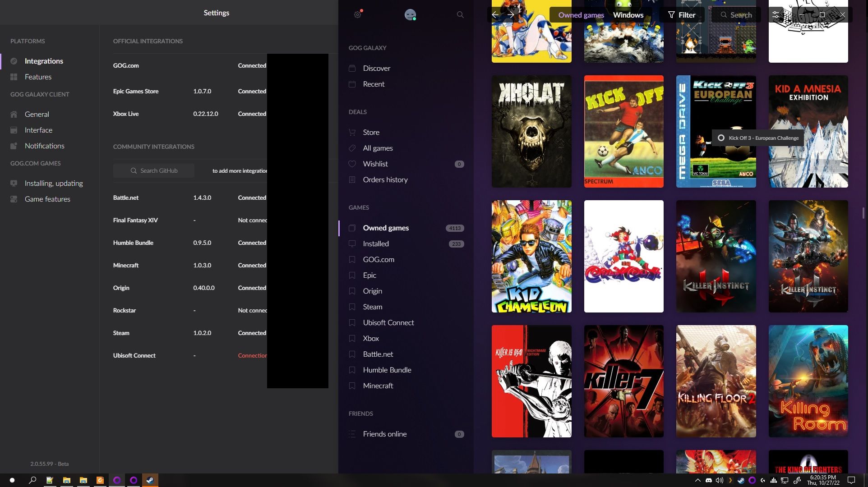
Task: Select the Windows breadcrumb tab
Action: tap(628, 15)
